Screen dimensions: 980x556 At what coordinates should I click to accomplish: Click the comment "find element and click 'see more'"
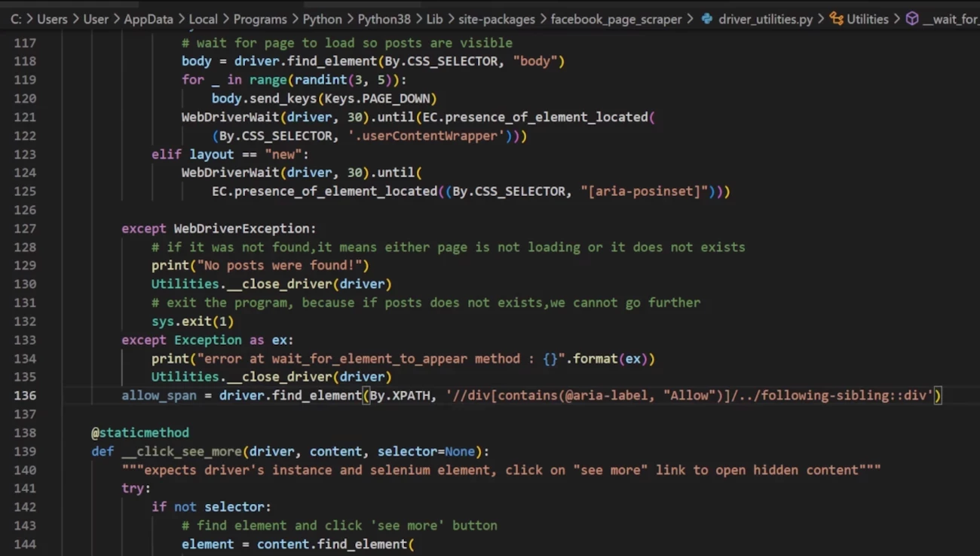[339, 525]
